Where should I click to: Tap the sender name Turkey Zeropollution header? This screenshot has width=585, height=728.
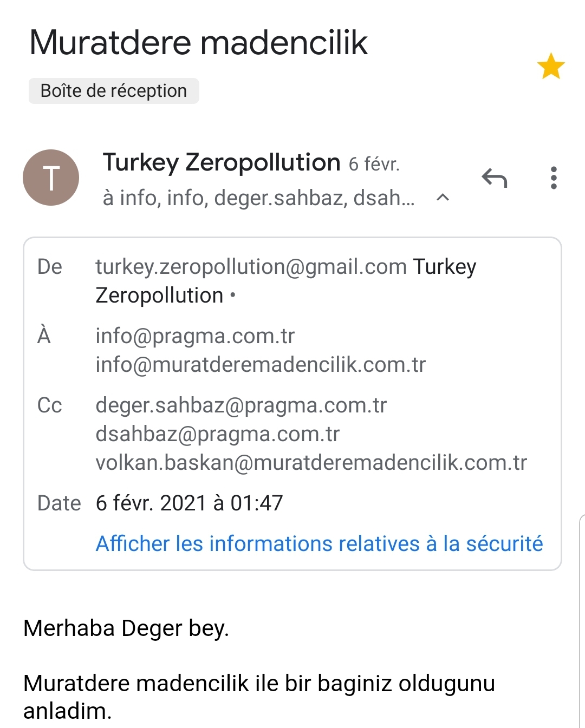(222, 162)
